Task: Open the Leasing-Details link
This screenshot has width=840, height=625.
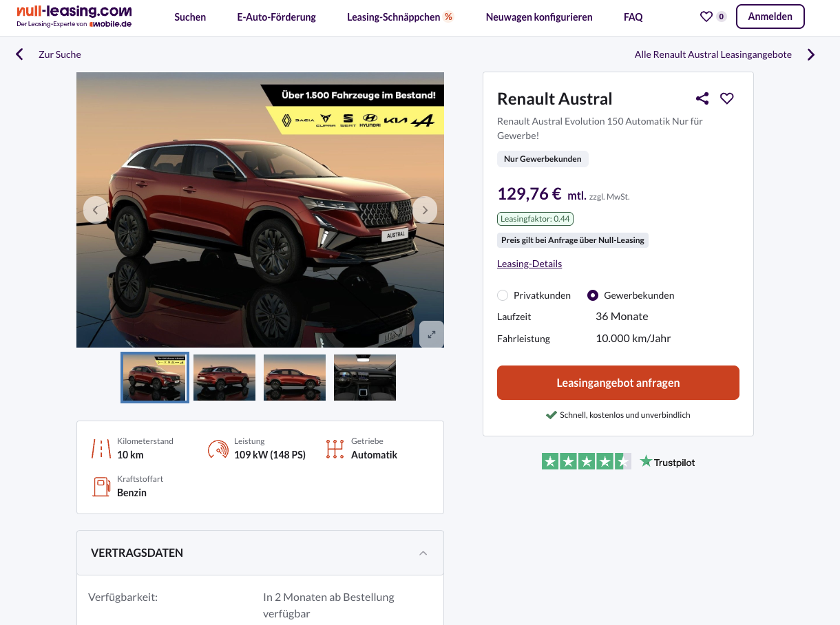Action: [x=529, y=264]
